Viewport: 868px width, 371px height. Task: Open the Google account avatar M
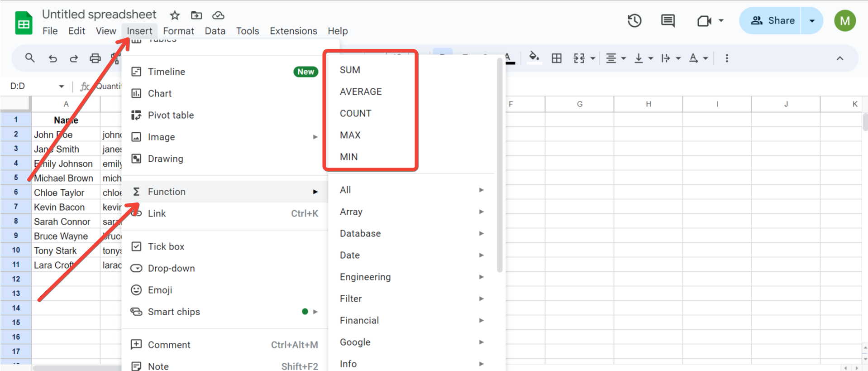tap(844, 21)
